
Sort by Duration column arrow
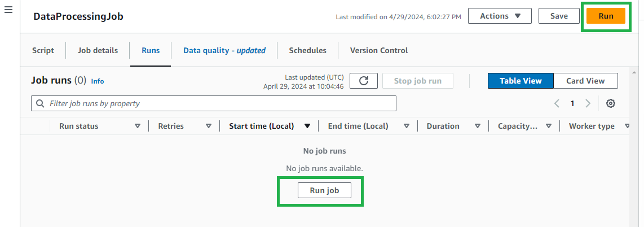(478, 126)
